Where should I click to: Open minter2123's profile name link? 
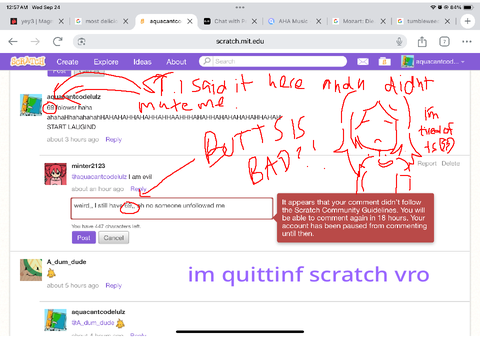[x=88, y=166]
